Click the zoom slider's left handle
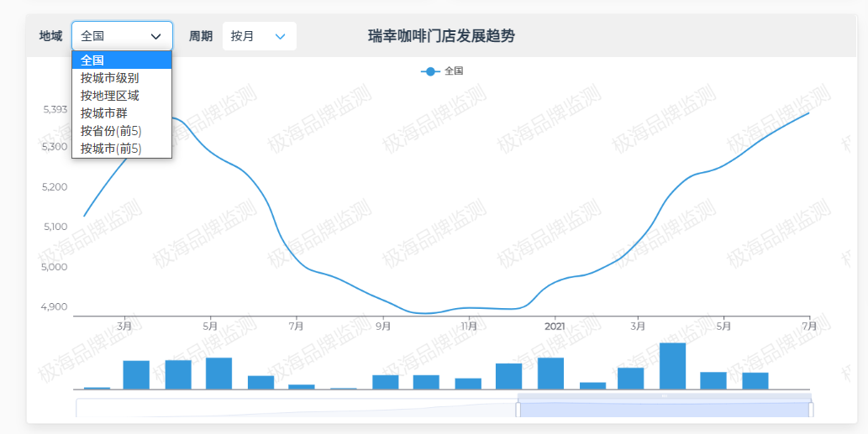The height and width of the screenshot is (434, 868). 518,410
